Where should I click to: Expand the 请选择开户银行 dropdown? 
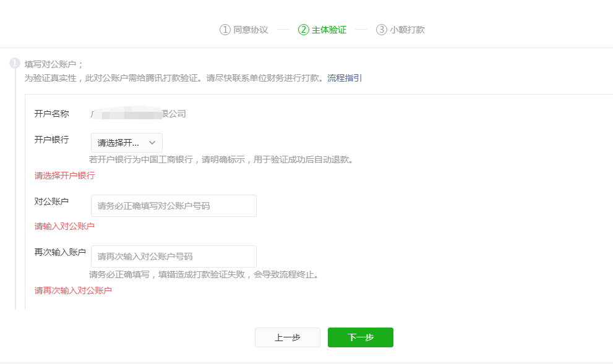pos(126,143)
